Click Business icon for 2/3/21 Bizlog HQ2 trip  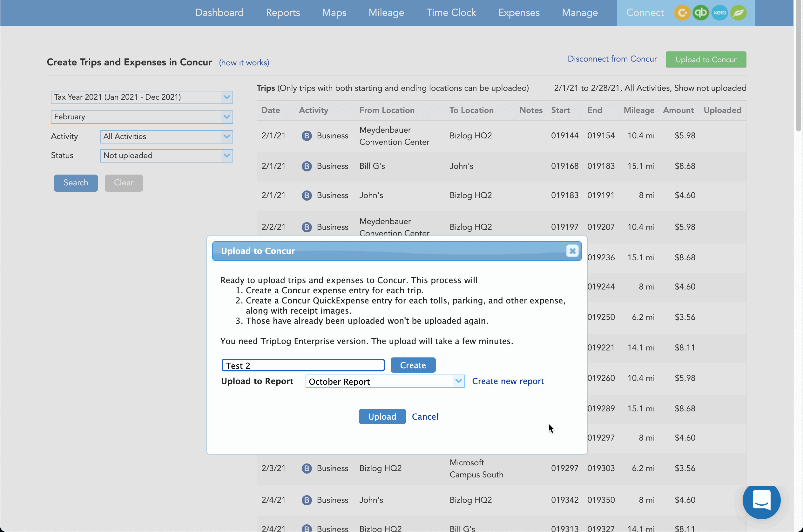point(307,468)
